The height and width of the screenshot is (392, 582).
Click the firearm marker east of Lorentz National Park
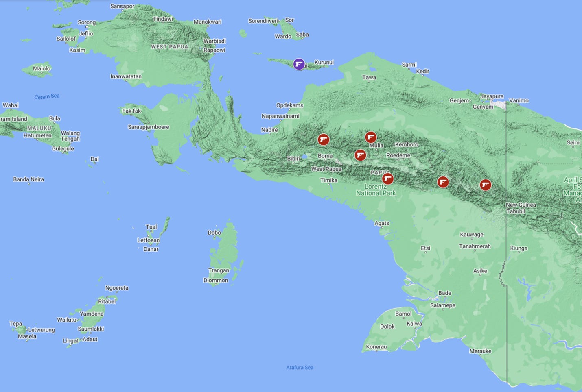click(444, 182)
